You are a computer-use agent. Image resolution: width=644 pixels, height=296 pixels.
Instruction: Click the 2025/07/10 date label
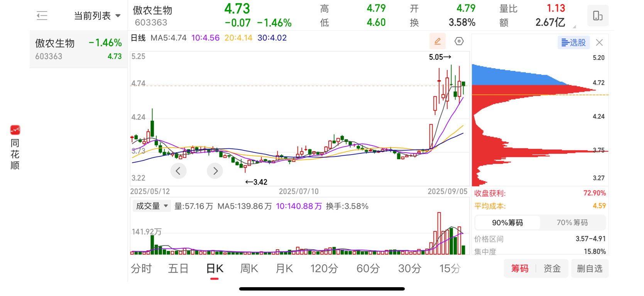(x=299, y=192)
